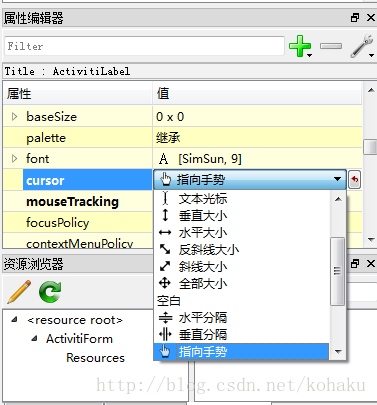The width and height of the screenshot is (377, 405).
Task: Reset the cursor property with red arrow
Action: point(354,180)
